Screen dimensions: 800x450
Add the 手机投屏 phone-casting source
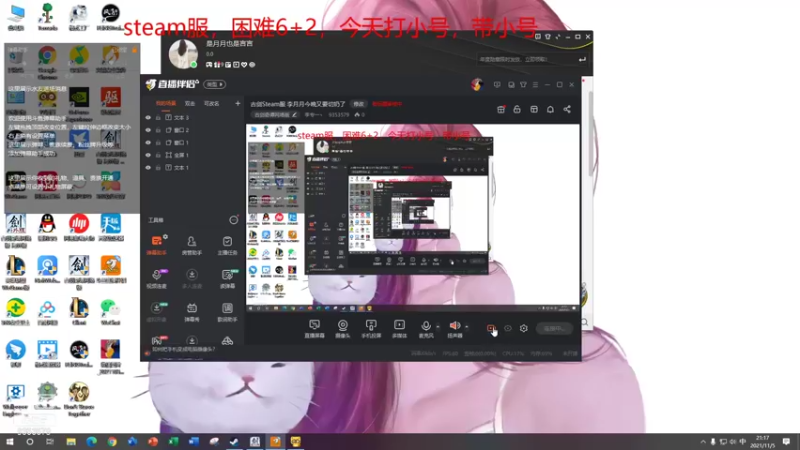(371, 329)
